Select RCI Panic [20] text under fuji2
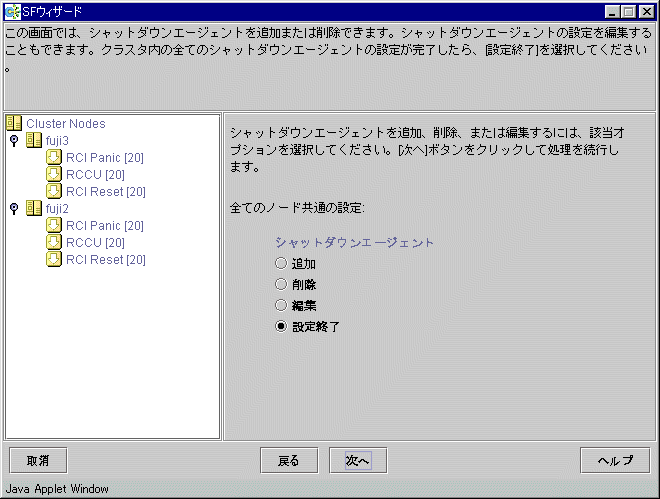 click(x=105, y=226)
